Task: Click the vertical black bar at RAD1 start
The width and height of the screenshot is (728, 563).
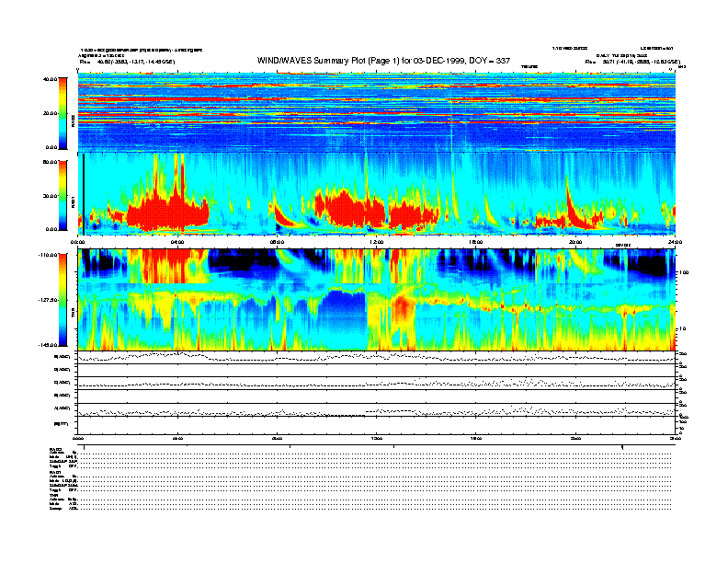Action: tap(84, 194)
